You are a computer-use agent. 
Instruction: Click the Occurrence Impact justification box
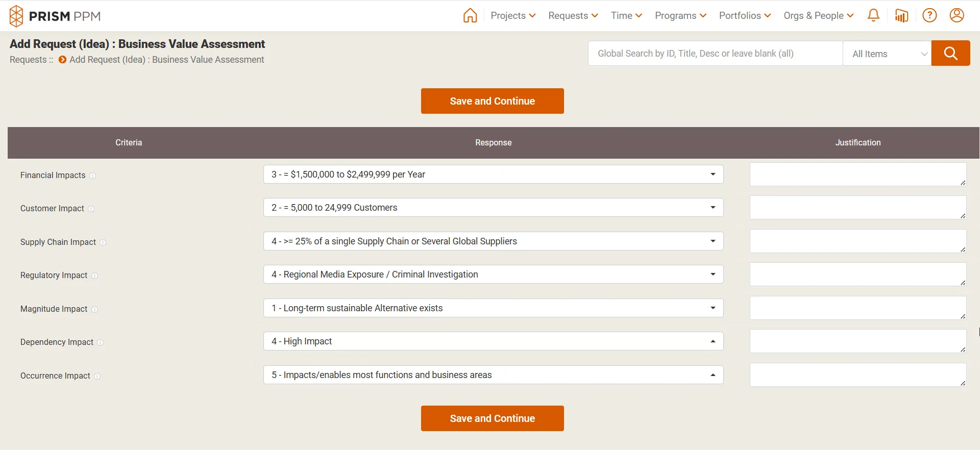(858, 374)
